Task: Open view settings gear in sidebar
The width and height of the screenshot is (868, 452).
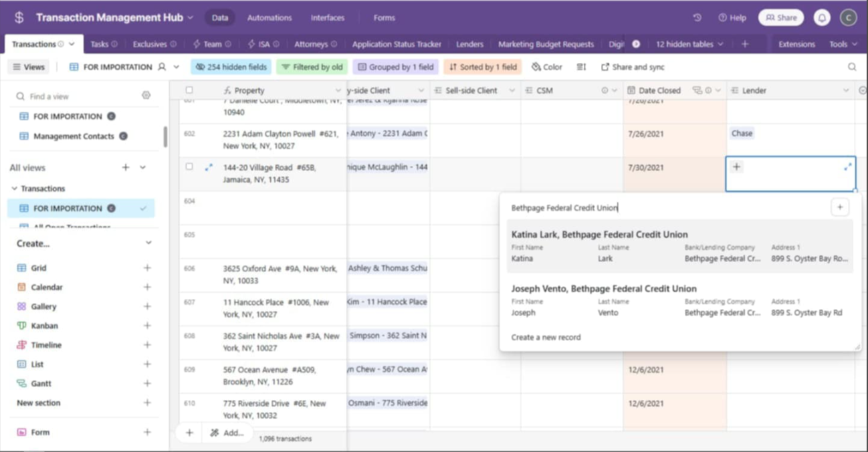Action: [146, 96]
